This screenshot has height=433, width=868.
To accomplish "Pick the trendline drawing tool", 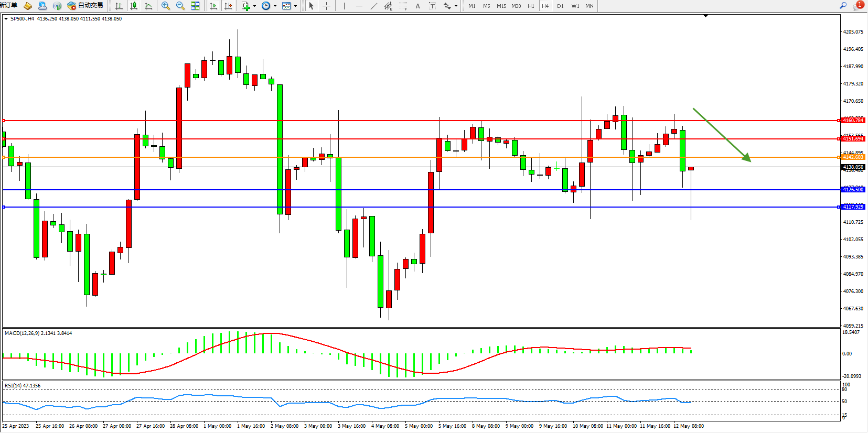I will click(373, 6).
